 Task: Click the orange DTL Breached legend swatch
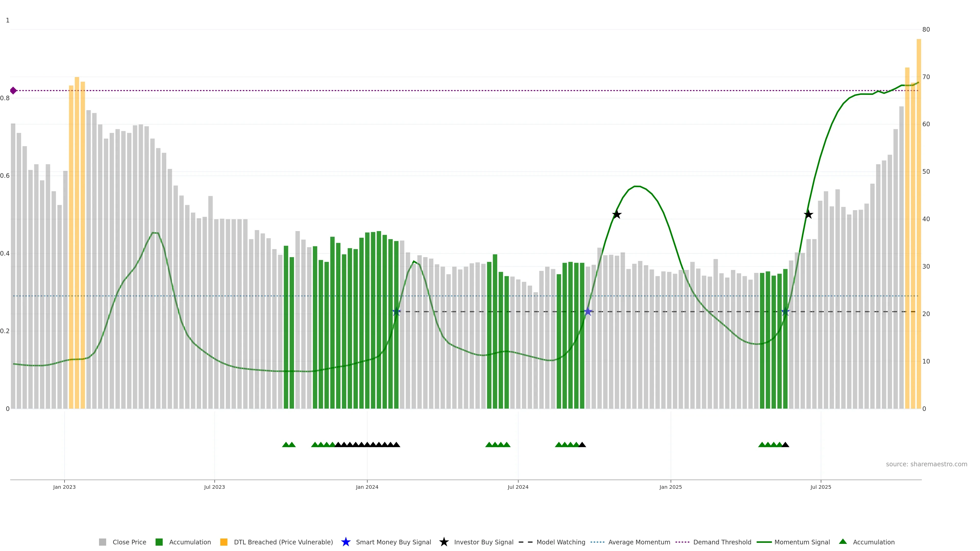point(224,542)
